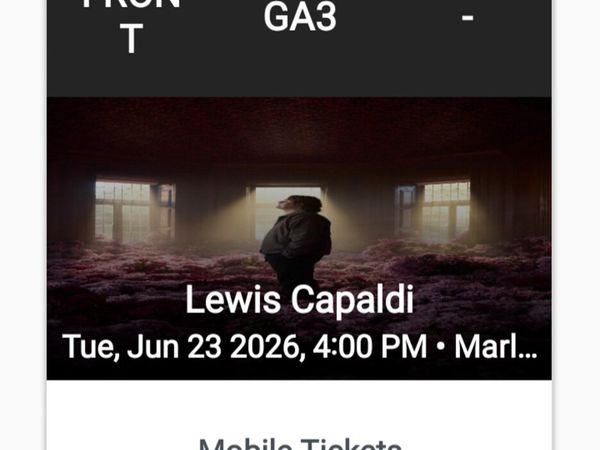Click the dark ticket header bar
This screenshot has width=600, height=450.
299,49
